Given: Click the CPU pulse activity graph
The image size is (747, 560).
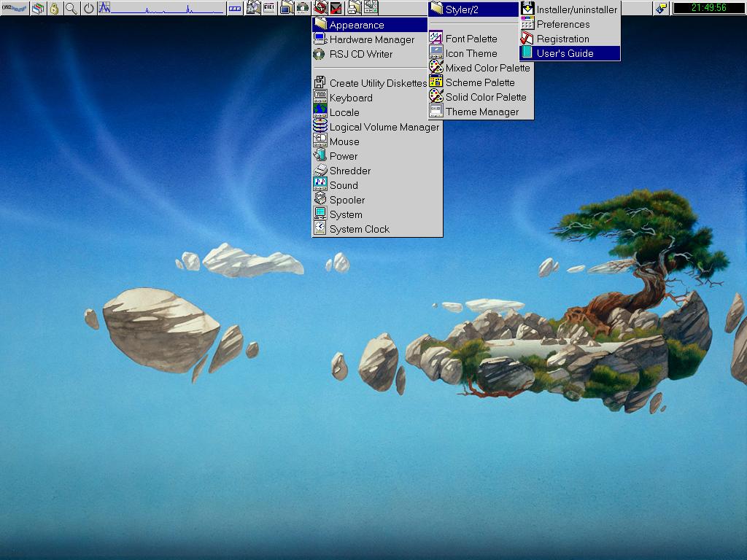Looking at the screenshot, I should (x=160, y=8).
